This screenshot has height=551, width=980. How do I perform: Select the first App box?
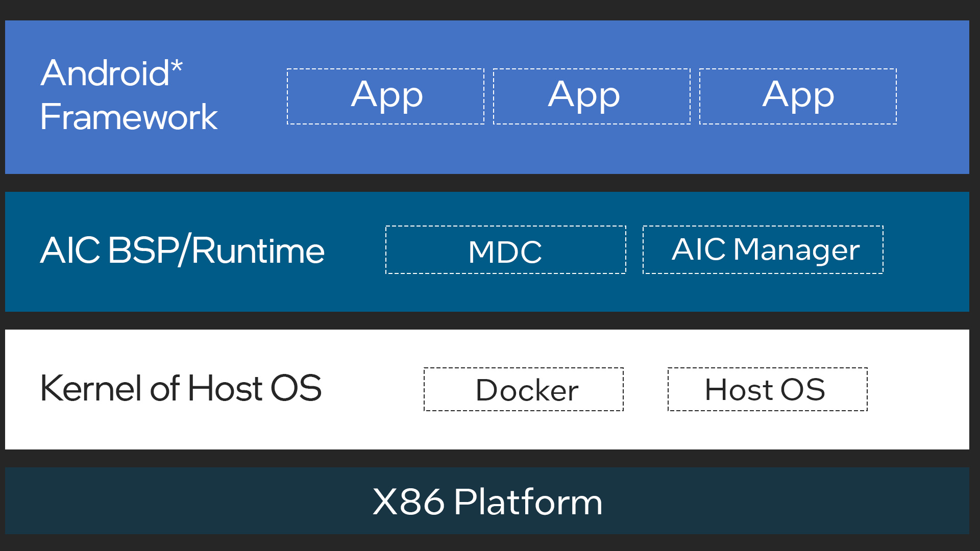point(385,96)
